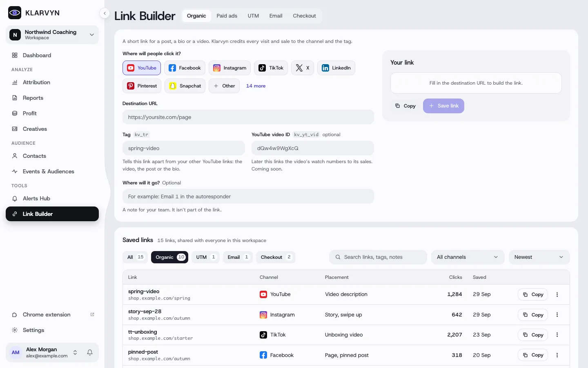The image size is (588, 368).
Task: Switch to the Paid ads tab
Action: pyautogui.click(x=227, y=16)
